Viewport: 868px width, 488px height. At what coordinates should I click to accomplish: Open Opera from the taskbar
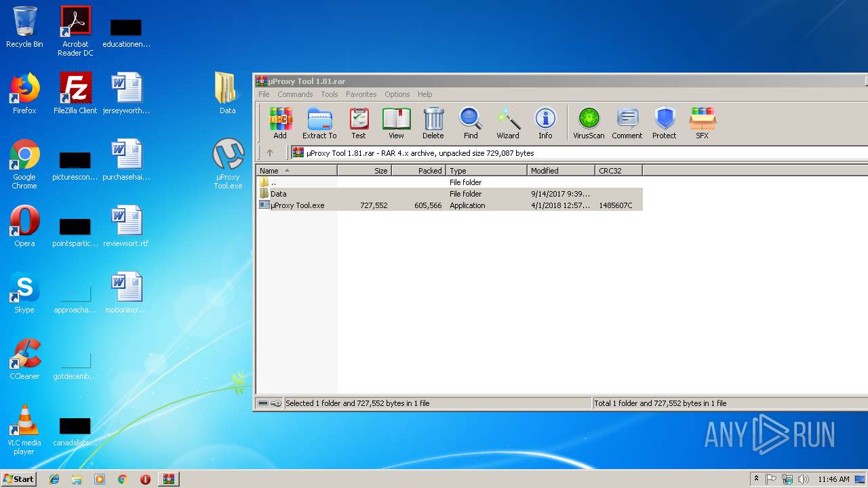(x=145, y=479)
